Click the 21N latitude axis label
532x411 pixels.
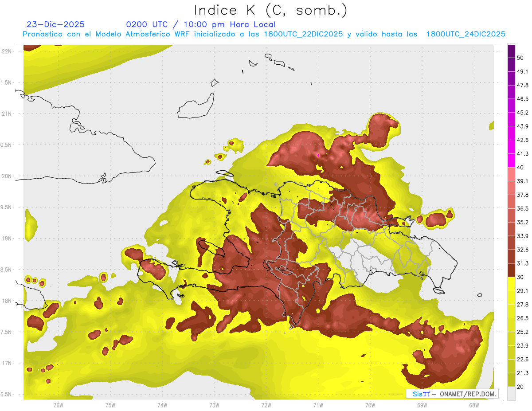click(x=7, y=114)
